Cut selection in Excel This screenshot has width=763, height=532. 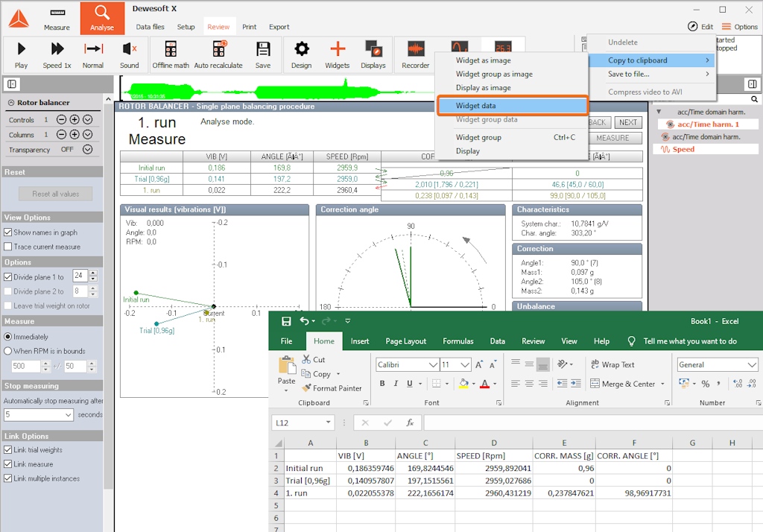click(314, 359)
